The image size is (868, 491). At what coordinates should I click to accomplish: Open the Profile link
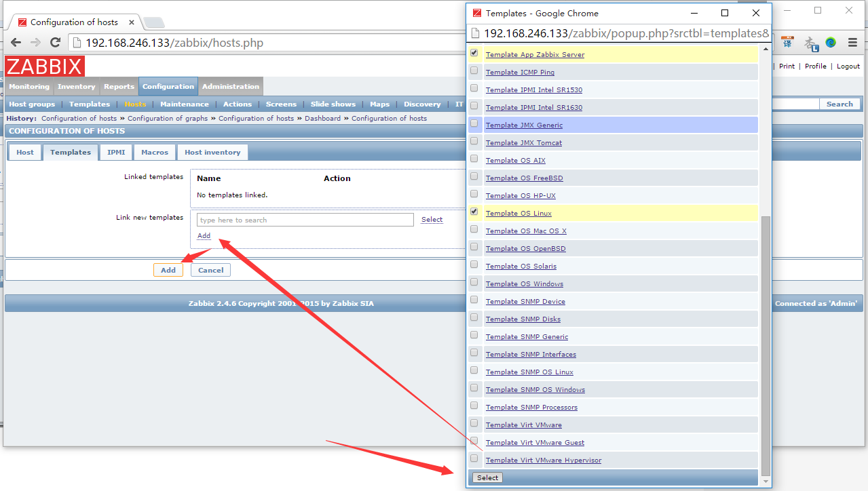[x=816, y=66]
